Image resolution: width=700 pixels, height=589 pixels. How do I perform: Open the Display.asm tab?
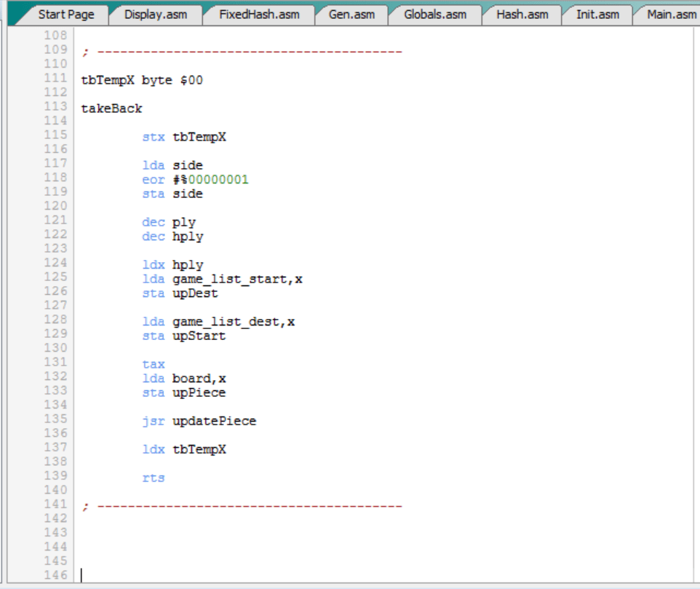pyautogui.click(x=154, y=14)
